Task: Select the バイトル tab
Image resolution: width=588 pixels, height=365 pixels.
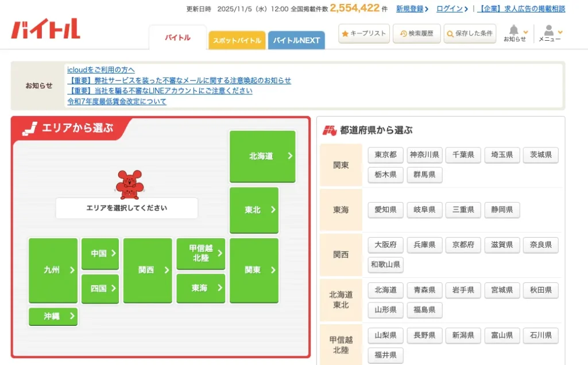Action: [x=177, y=38]
